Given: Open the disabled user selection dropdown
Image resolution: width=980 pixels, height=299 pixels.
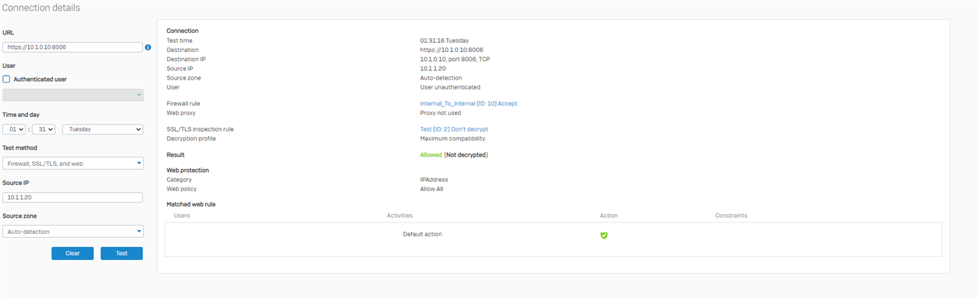Looking at the screenshot, I should point(73,95).
